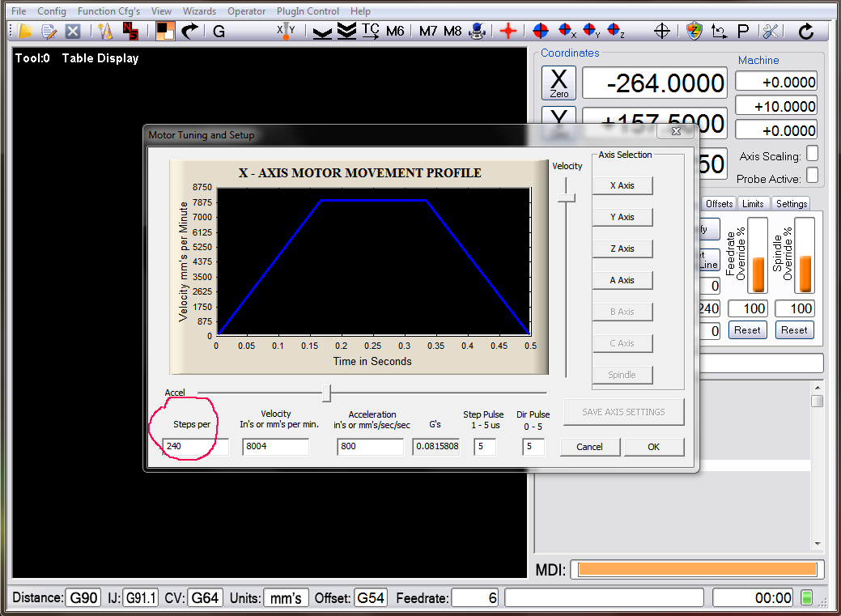Viewport: 841px width, 616px height.
Task: Click the red crosshair star icon
Action: point(508,31)
